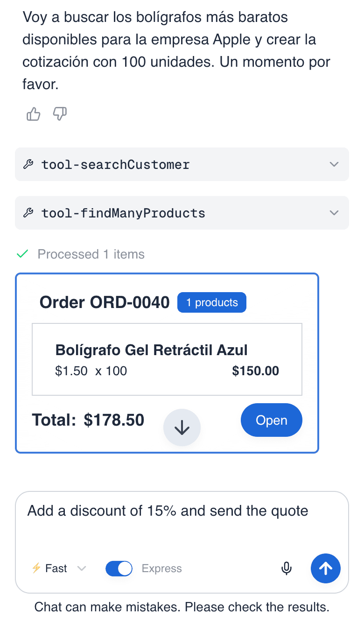Open the Fast model selector dropdown

click(82, 568)
